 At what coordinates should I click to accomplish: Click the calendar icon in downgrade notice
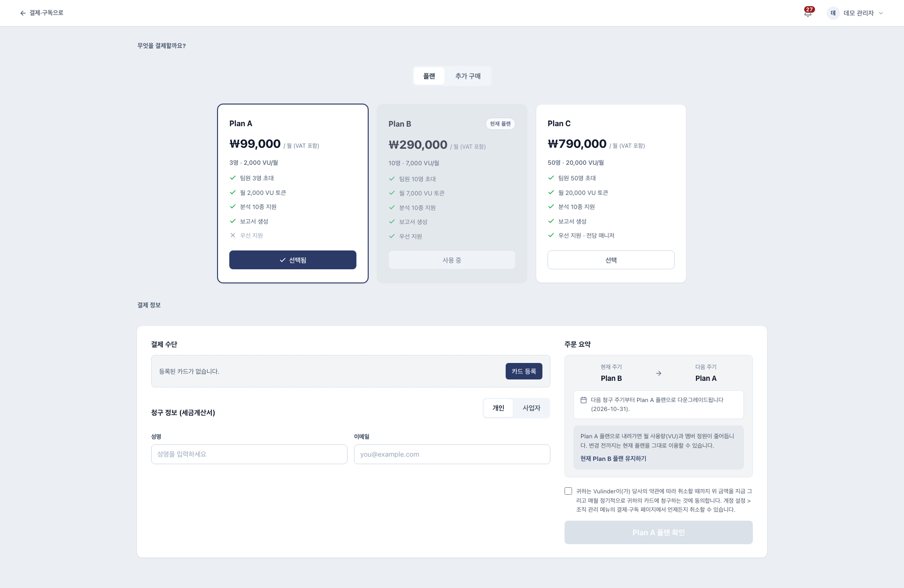tap(583, 400)
